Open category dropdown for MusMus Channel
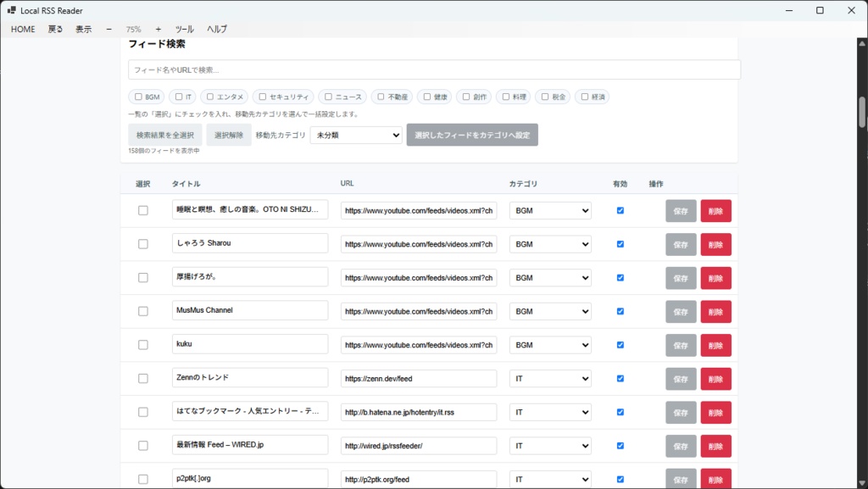 pos(550,311)
